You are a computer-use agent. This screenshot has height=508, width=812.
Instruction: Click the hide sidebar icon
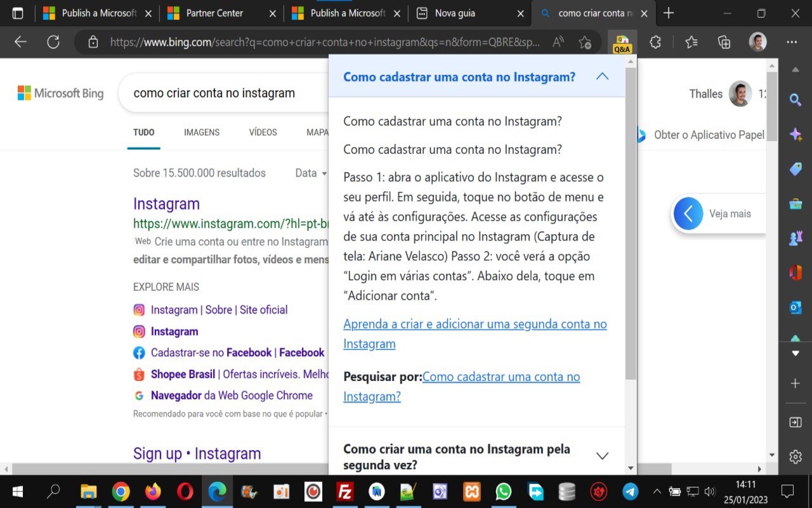point(796,422)
